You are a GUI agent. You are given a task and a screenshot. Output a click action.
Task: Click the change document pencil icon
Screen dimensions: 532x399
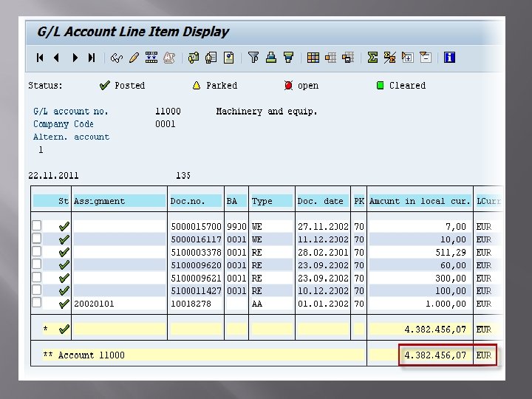(x=133, y=57)
